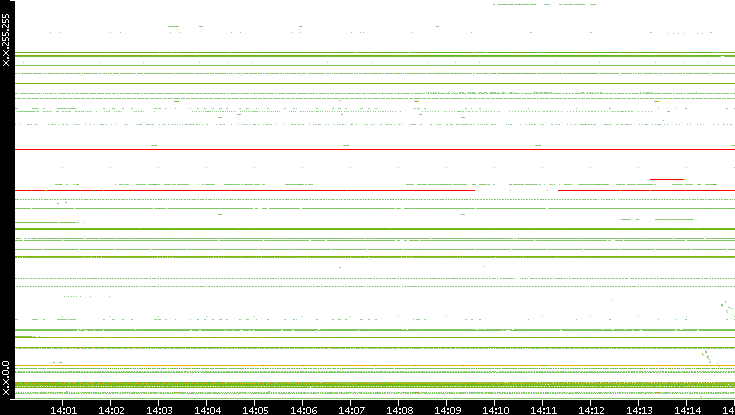This screenshot has height=415, width=735.
Task: Select the 14:02 time axis label
Action: pyautogui.click(x=112, y=410)
